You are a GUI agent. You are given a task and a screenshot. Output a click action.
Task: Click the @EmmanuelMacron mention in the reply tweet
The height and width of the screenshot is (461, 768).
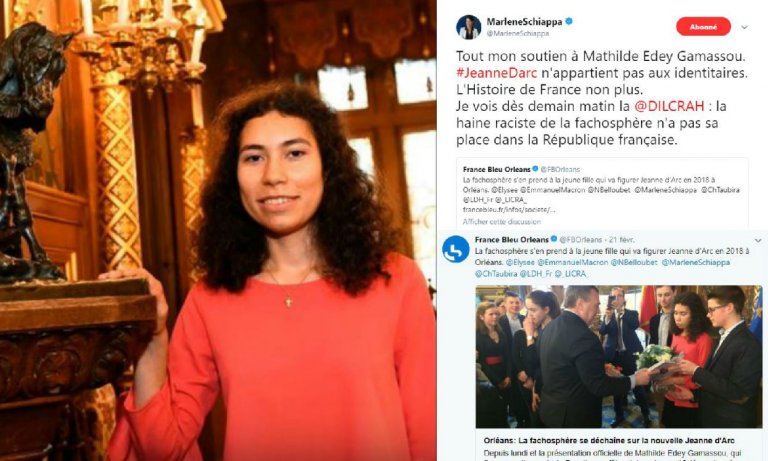click(573, 263)
